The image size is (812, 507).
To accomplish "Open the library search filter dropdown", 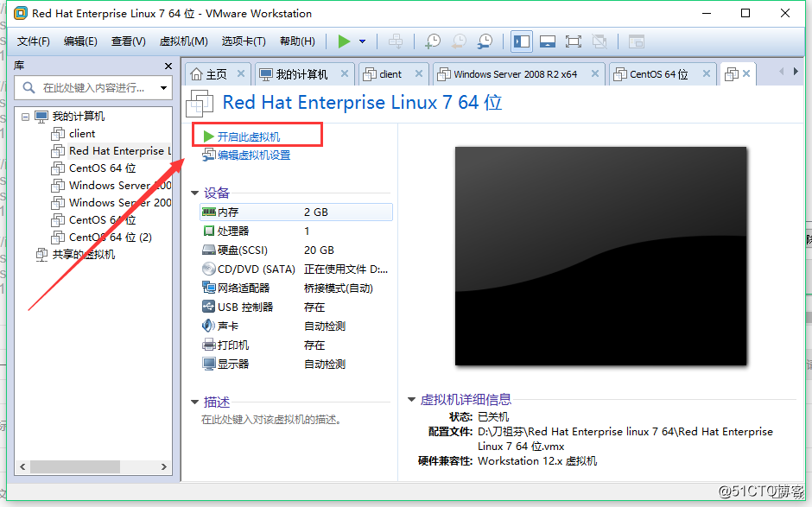I will (163, 88).
